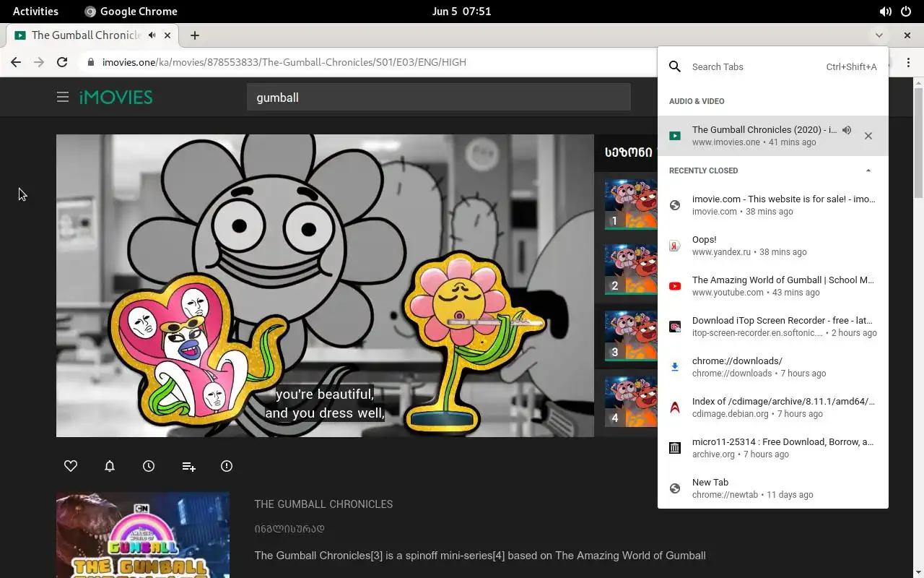
Task: Click the browser forward arrow
Action: tap(39, 62)
